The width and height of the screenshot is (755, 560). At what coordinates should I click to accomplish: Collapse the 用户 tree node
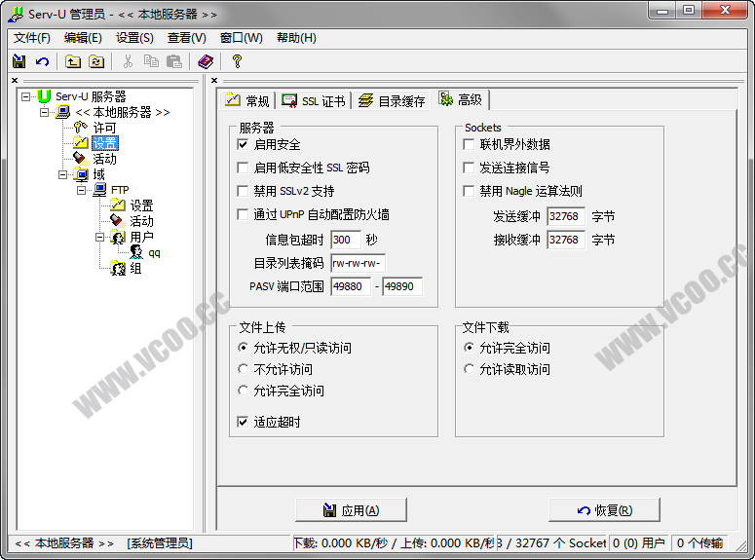pyautogui.click(x=100, y=237)
